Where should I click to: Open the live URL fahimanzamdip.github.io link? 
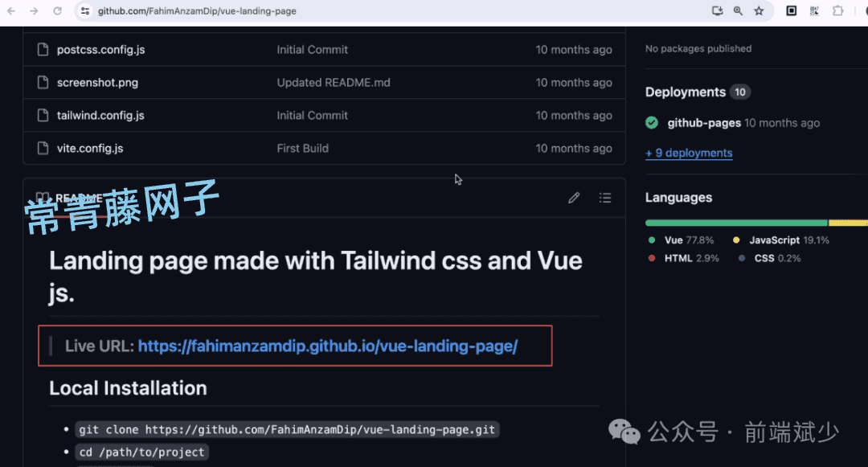point(328,346)
